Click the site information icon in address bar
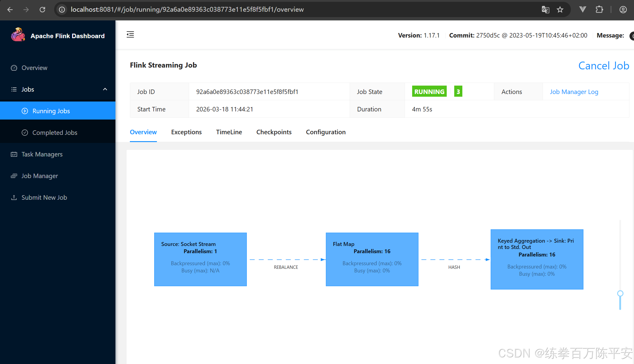 coord(62,10)
